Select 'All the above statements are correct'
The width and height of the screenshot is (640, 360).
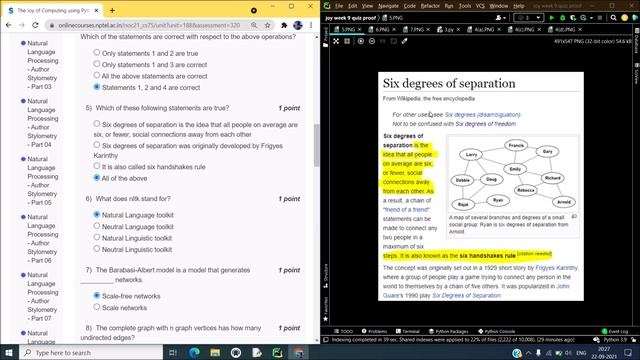click(97, 76)
